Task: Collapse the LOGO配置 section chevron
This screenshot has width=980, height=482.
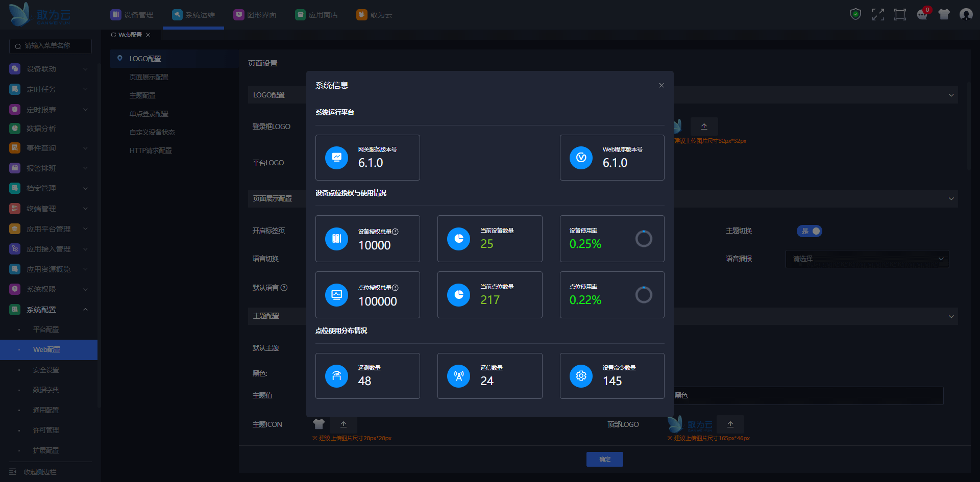Action: 951,95
